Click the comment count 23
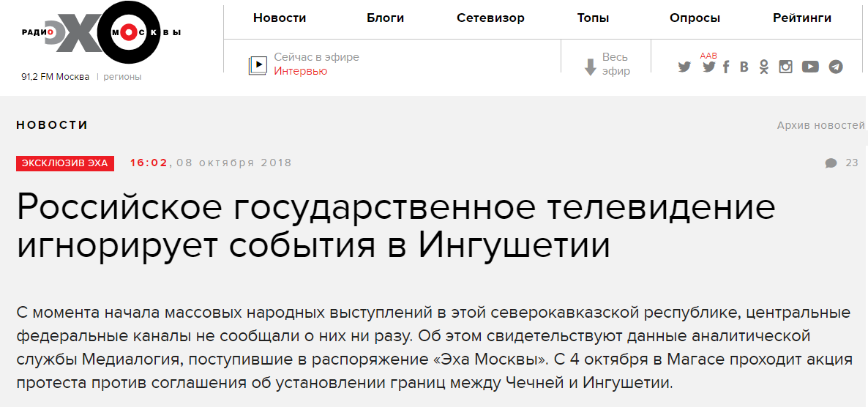This screenshot has width=868, height=410. 851,163
